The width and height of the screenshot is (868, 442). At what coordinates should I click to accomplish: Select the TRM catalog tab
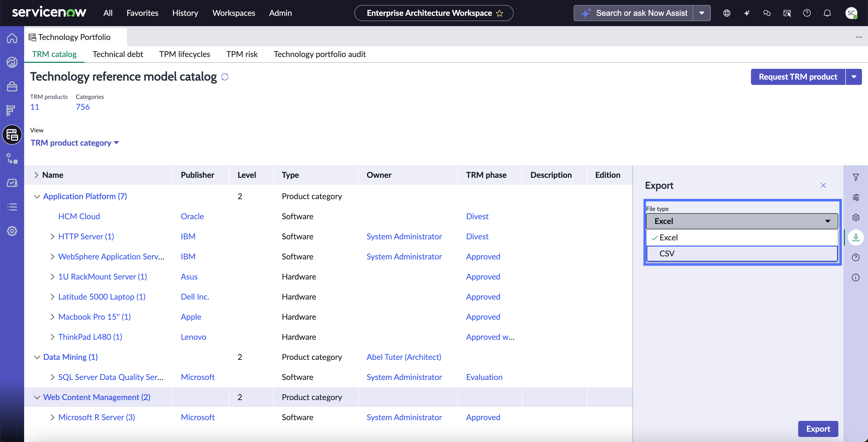54,54
